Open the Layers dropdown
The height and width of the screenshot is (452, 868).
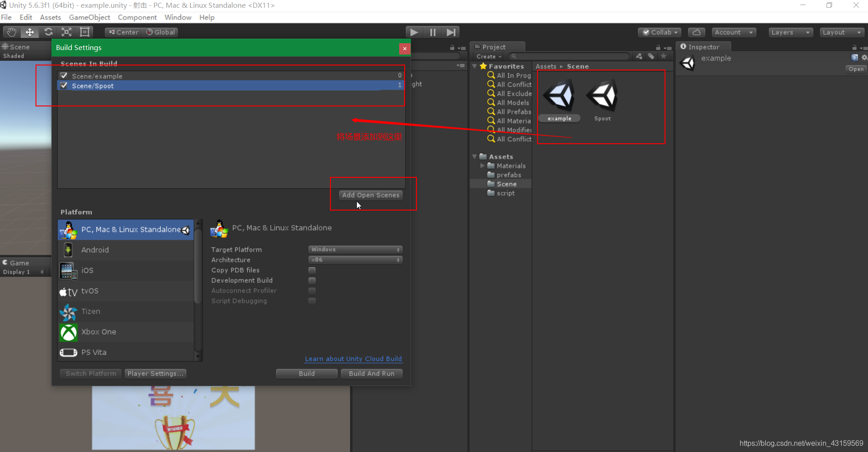click(x=791, y=32)
